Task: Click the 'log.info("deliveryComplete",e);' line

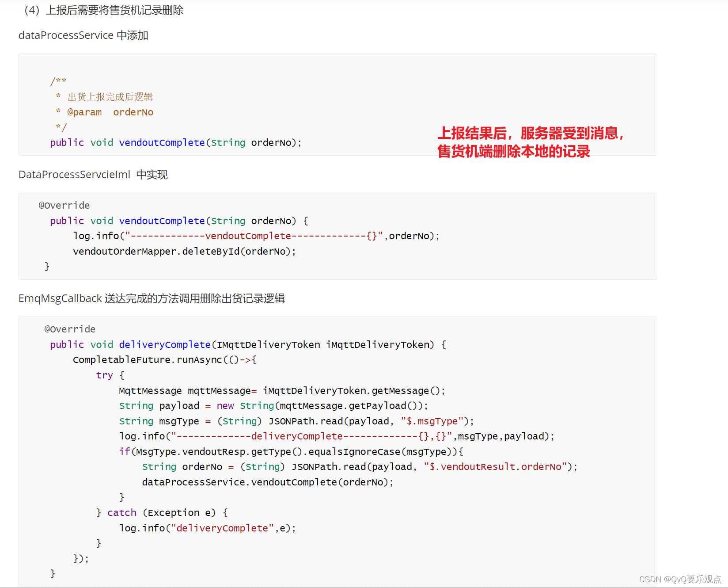Action: pos(208,528)
